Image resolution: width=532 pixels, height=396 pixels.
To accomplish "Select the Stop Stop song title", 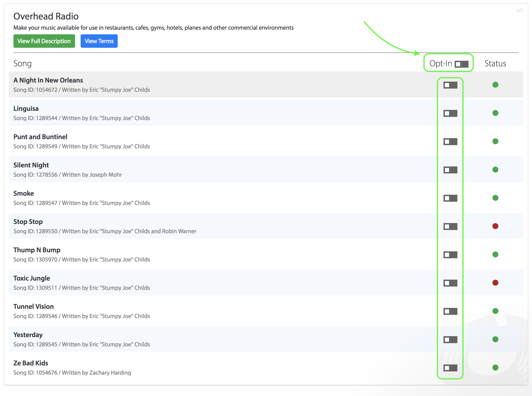I will [x=28, y=222].
